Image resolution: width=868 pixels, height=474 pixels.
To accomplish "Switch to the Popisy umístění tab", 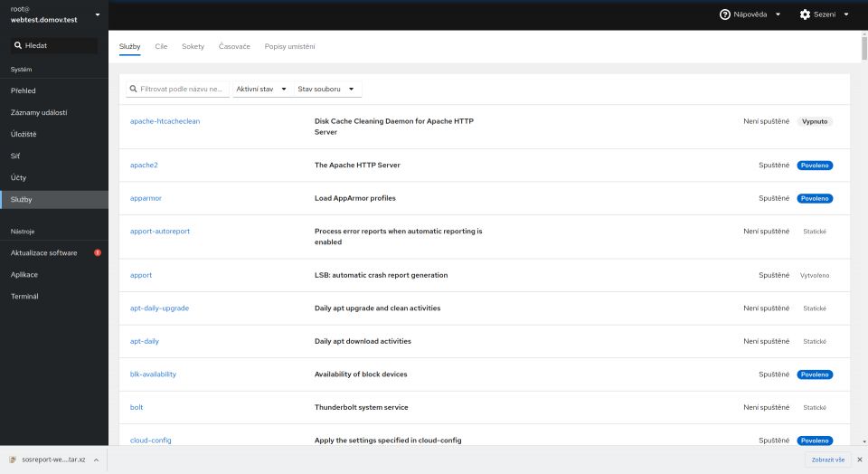I will point(289,46).
